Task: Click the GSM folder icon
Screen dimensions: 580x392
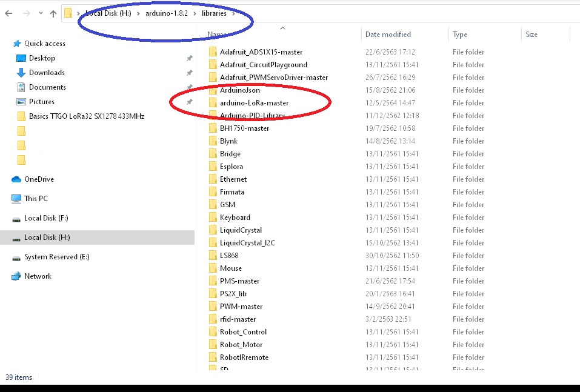Action: coord(213,205)
